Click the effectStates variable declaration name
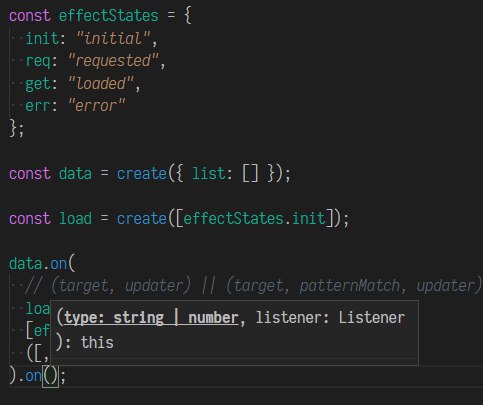 (x=109, y=16)
